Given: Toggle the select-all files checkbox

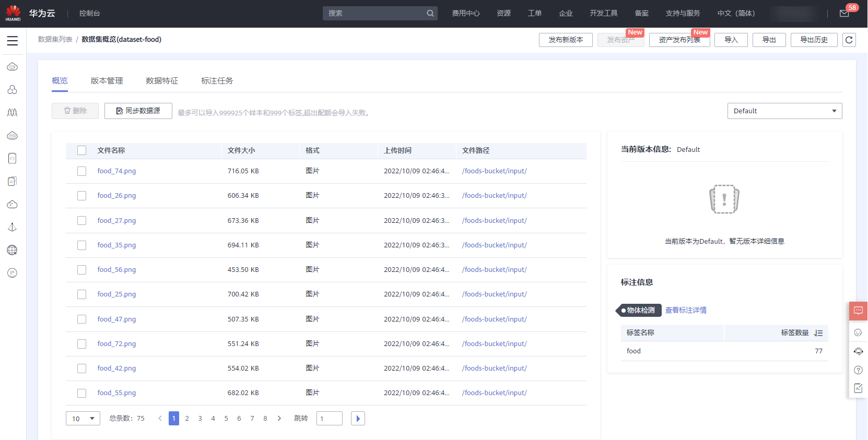Looking at the screenshot, I should [x=82, y=150].
